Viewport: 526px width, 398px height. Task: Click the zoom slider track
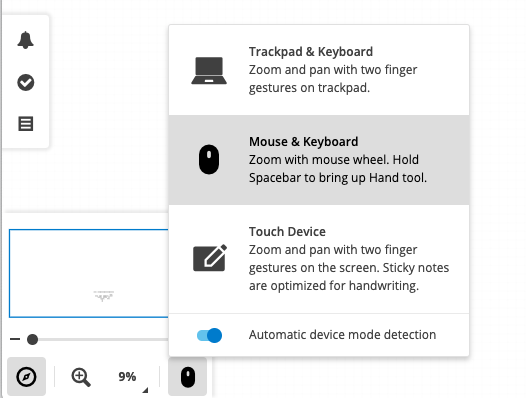click(101, 339)
